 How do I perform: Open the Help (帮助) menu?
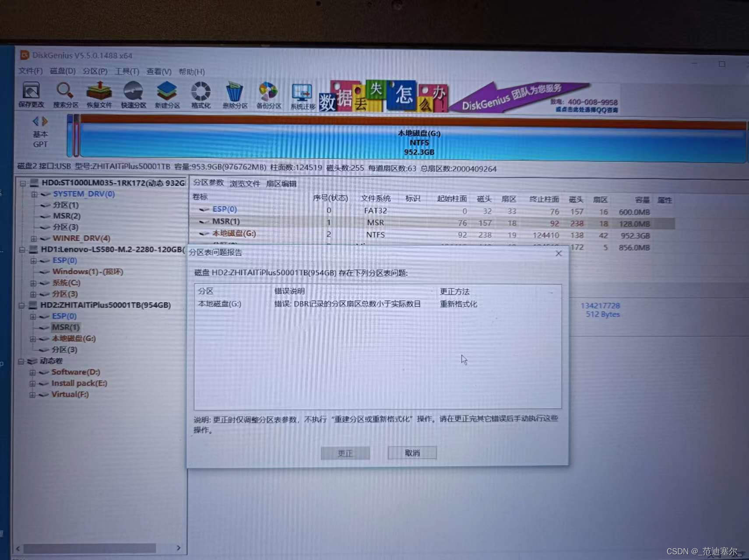tap(192, 72)
